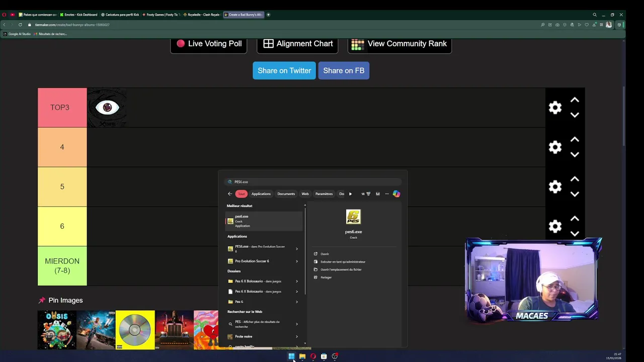This screenshot has width=644, height=362.
Task: Open Google AI Studio bookmark
Action: [x=17, y=34]
